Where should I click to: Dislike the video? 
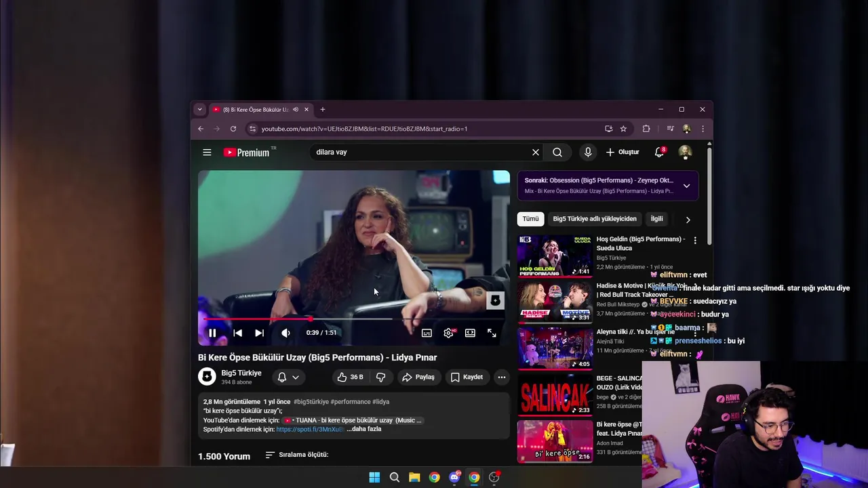click(381, 377)
